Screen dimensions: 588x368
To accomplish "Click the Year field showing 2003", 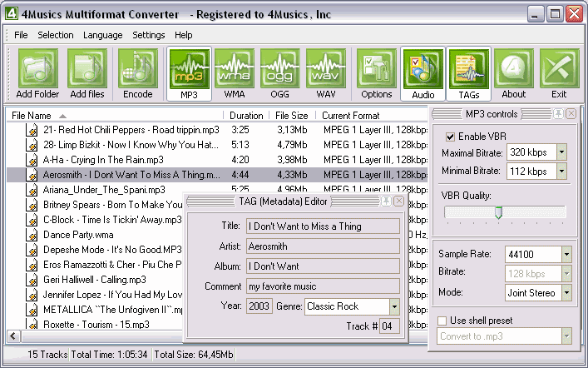I will point(259,306).
